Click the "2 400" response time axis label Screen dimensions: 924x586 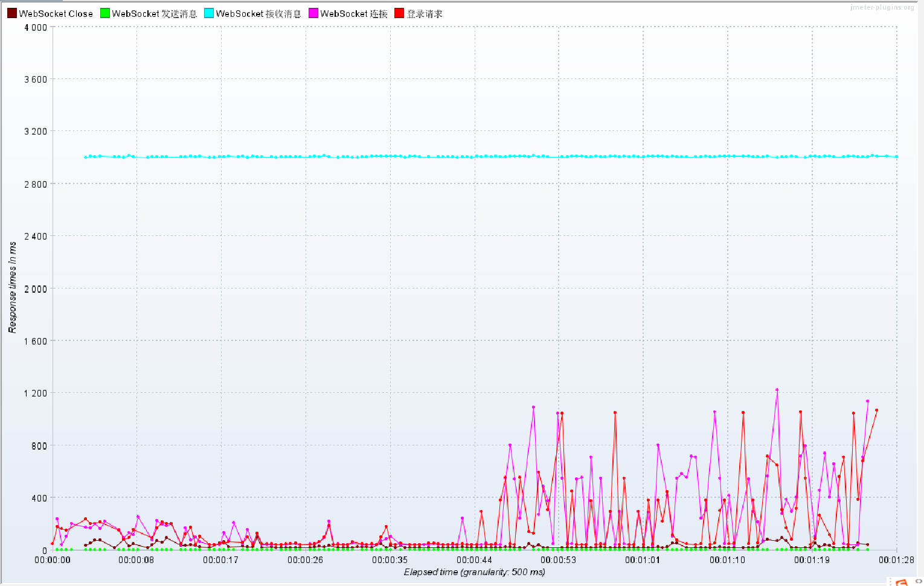(36, 236)
